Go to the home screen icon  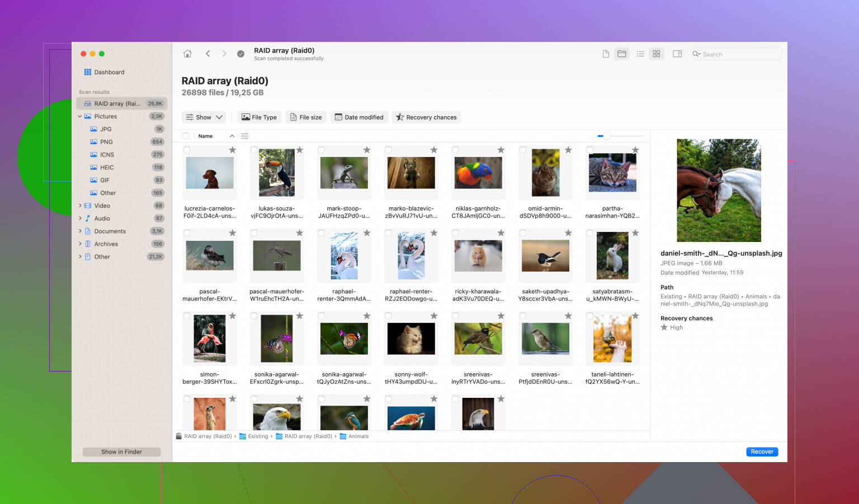click(x=187, y=54)
